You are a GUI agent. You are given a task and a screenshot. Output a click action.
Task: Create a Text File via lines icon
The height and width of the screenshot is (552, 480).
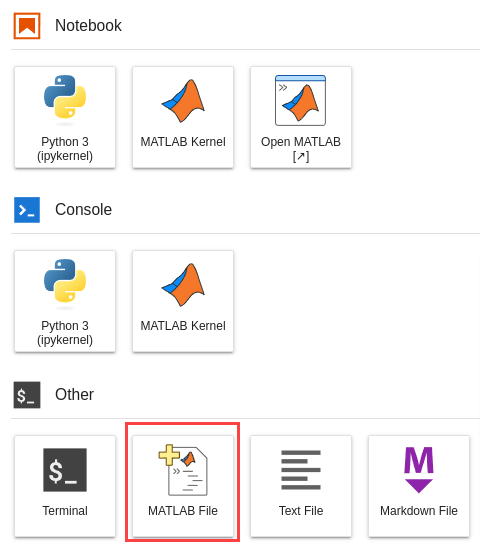point(301,470)
